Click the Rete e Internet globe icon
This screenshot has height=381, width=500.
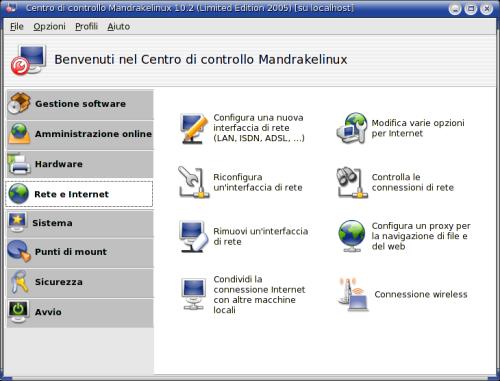[19, 194]
